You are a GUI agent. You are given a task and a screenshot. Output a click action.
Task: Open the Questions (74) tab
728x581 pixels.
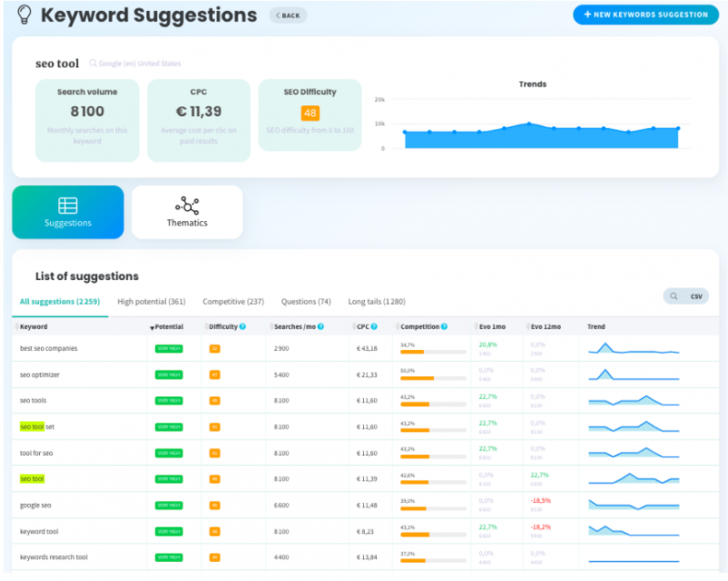tap(306, 302)
